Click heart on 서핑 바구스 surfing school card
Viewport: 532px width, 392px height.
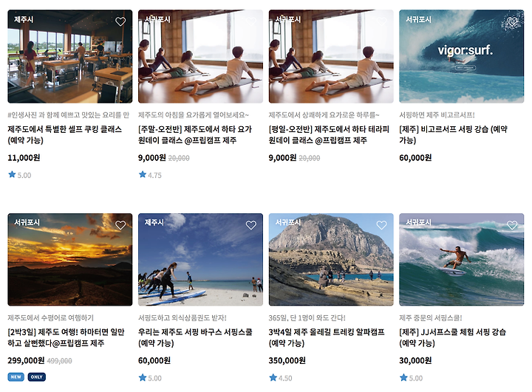250,225
